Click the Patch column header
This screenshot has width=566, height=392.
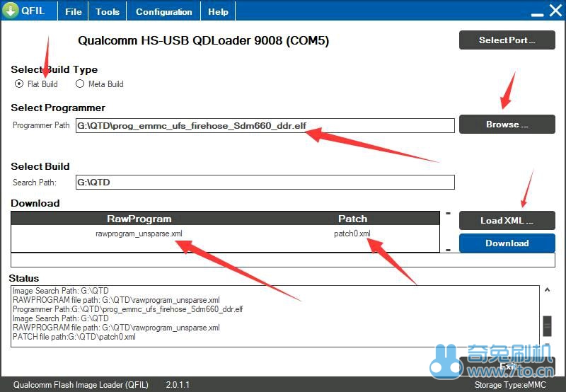point(352,219)
